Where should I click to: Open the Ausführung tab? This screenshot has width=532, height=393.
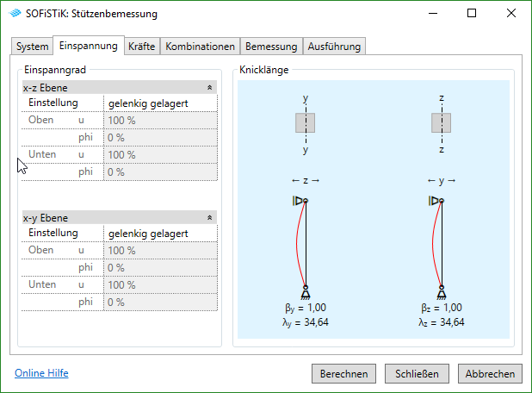pos(334,47)
